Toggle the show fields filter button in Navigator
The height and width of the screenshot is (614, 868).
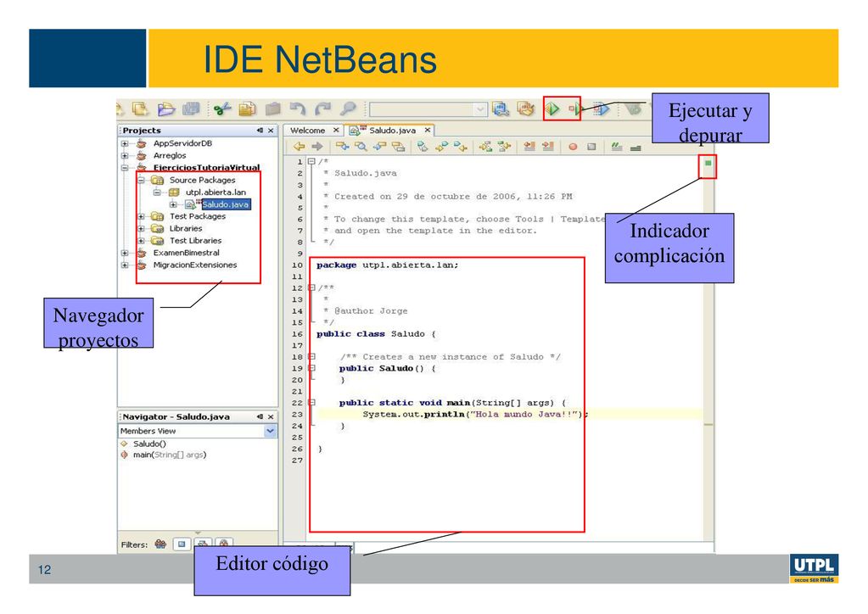[182, 544]
